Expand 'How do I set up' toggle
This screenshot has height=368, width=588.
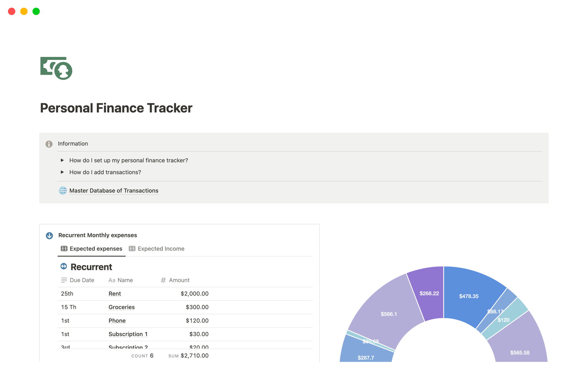(62, 160)
